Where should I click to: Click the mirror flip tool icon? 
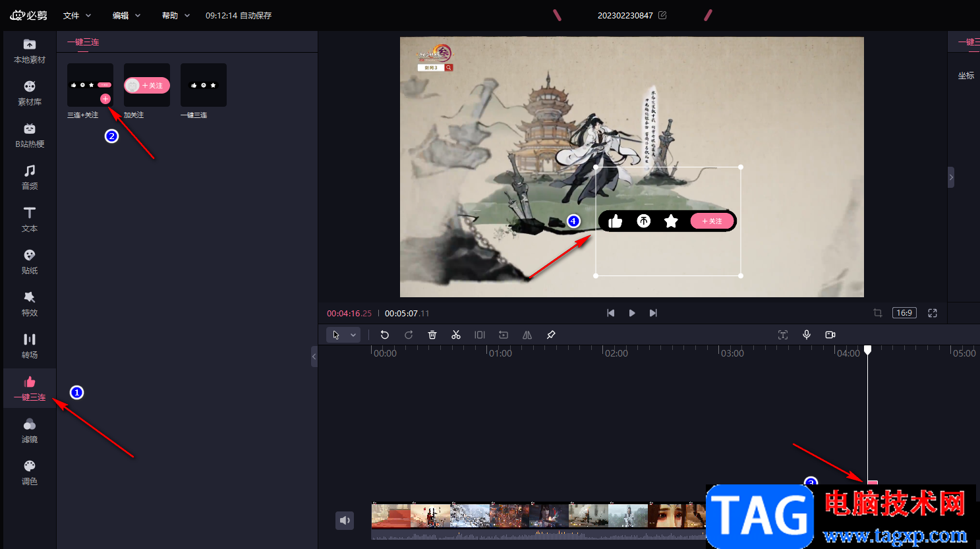click(x=527, y=335)
